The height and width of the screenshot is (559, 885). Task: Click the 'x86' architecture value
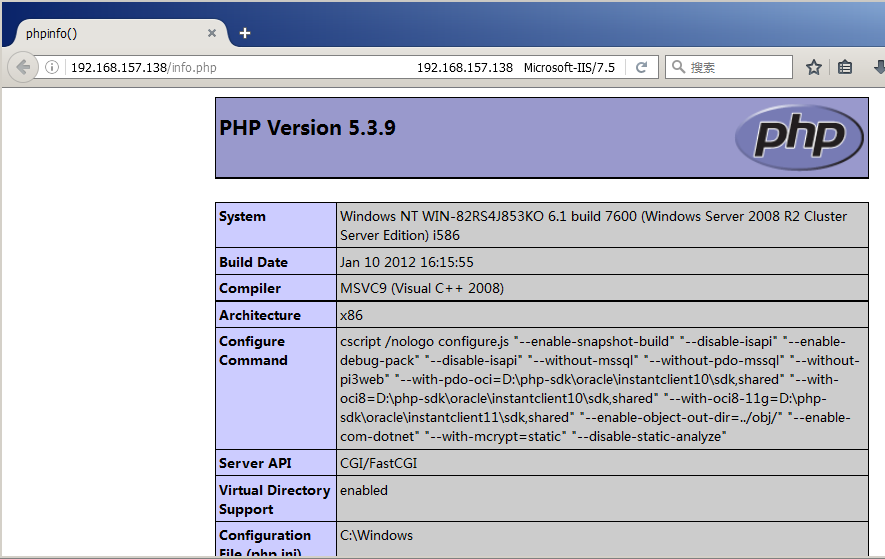click(351, 315)
